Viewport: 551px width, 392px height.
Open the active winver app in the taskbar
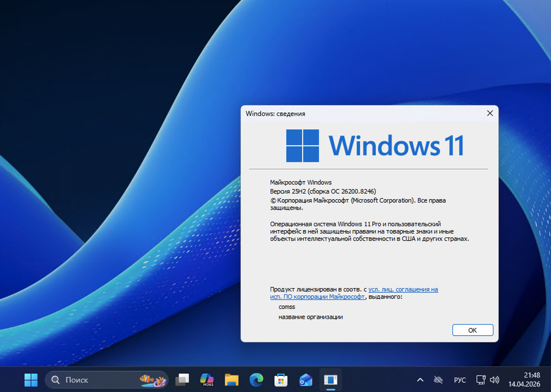[331, 380]
